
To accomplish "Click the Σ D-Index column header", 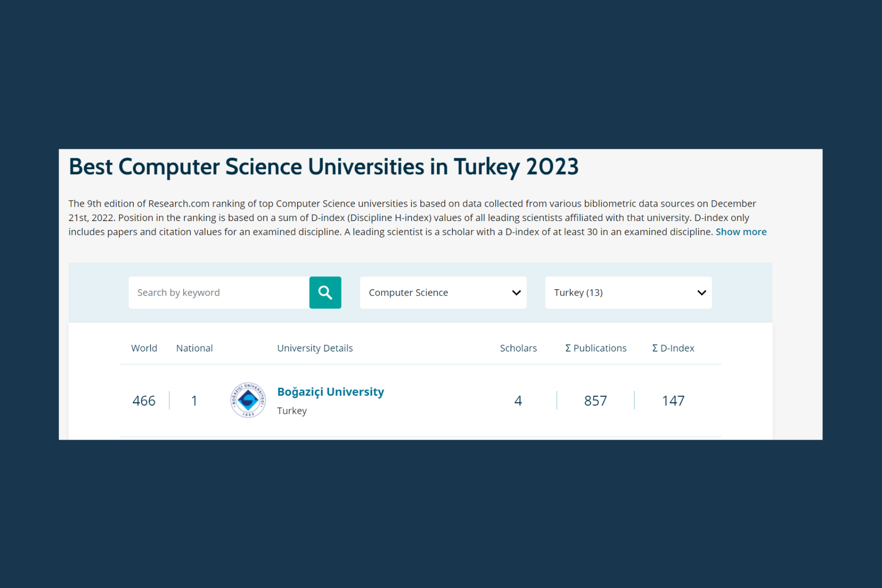I will (673, 348).
